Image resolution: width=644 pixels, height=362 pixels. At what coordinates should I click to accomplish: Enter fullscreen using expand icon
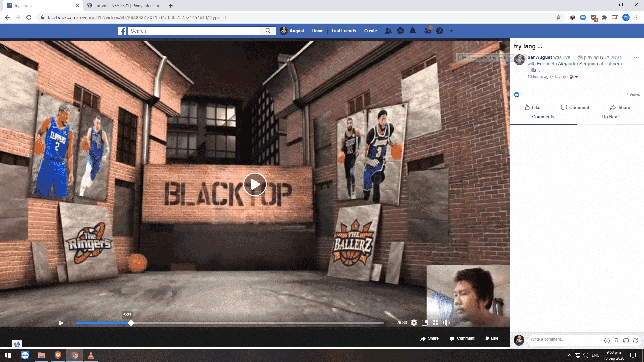(x=435, y=323)
